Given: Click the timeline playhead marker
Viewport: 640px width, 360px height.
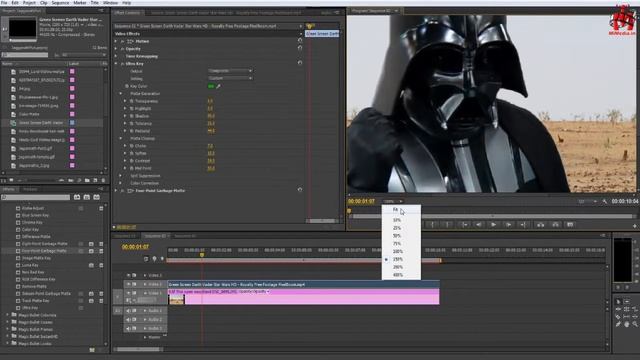Looking at the screenshot, I should [x=202, y=255].
